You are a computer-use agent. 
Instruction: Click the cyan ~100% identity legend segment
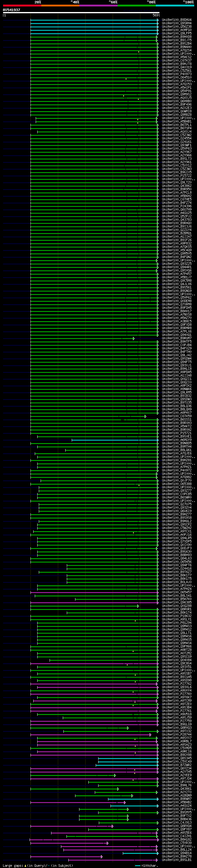click(x=175, y=6)
